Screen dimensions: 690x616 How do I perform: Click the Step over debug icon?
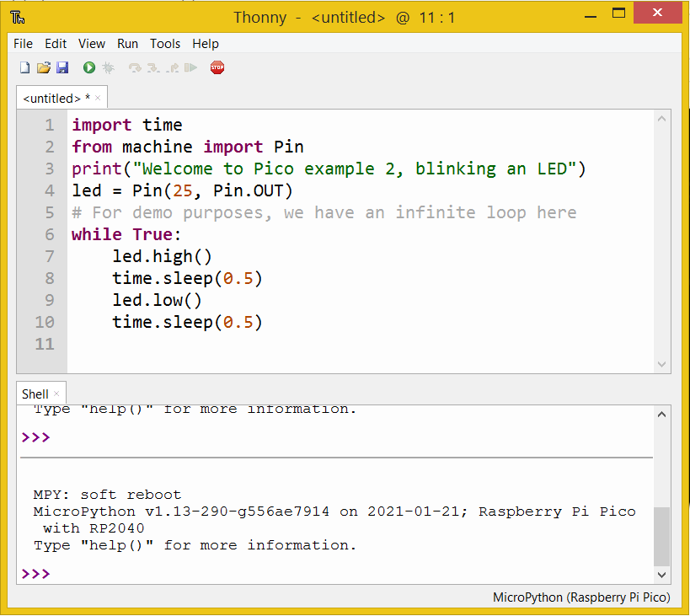(x=135, y=67)
